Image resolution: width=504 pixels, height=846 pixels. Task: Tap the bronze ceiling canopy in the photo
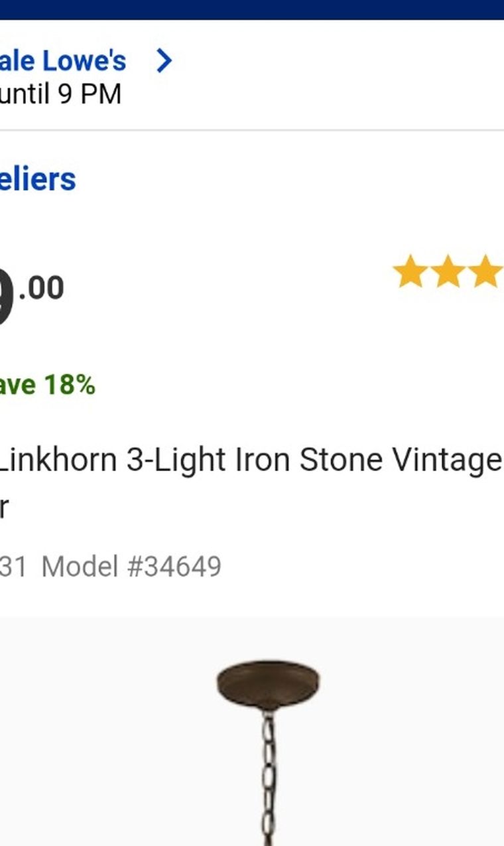[x=268, y=685]
